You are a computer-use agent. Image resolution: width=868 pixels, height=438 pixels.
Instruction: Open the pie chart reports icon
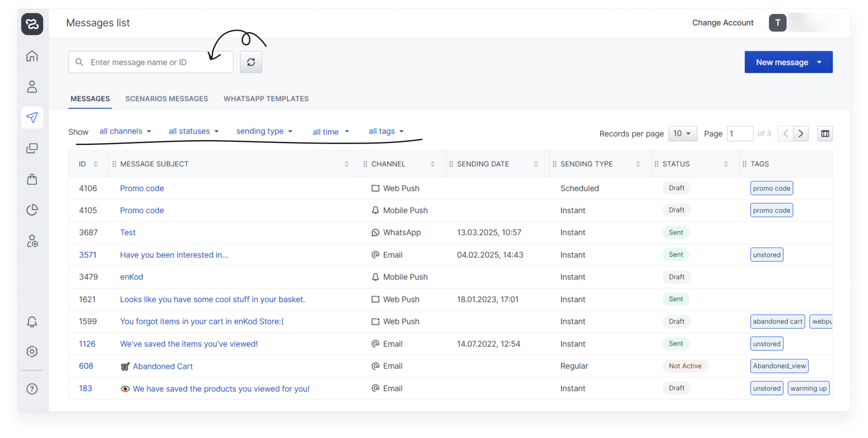pyautogui.click(x=32, y=210)
